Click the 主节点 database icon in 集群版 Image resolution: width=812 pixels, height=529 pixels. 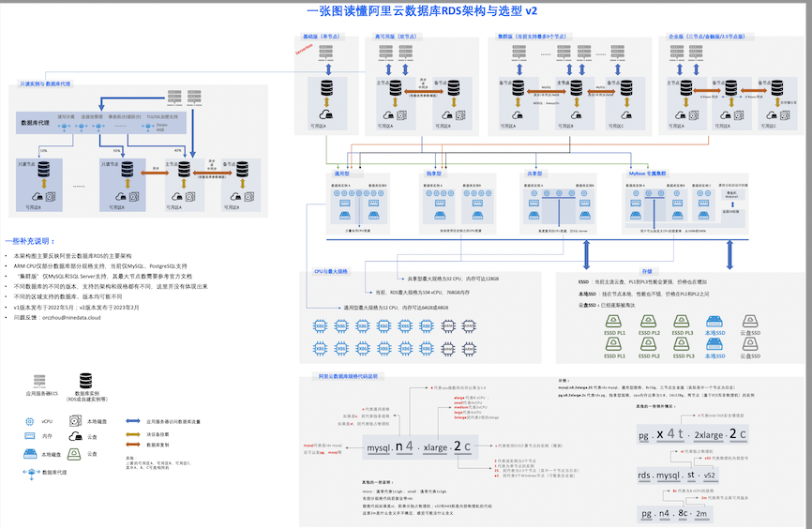click(x=577, y=88)
